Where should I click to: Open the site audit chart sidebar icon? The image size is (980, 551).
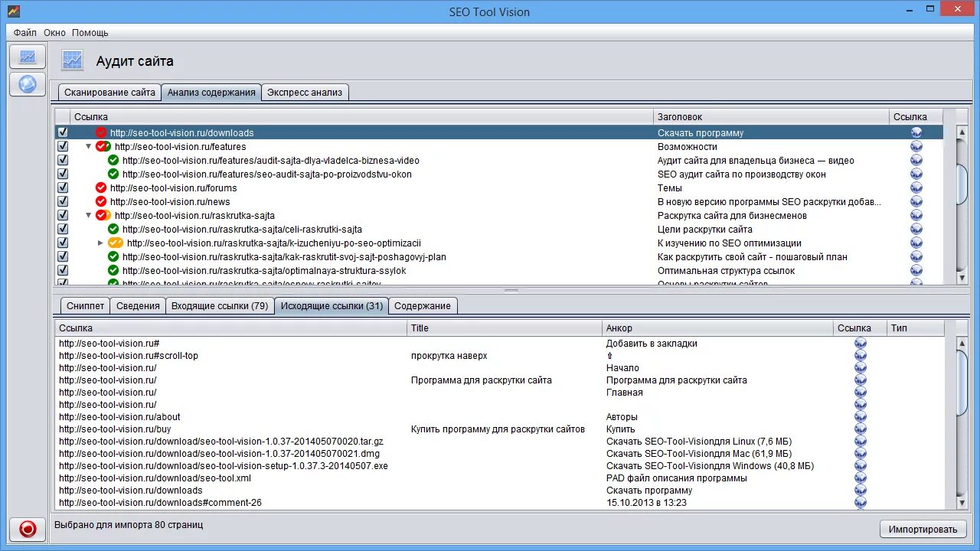(x=28, y=57)
